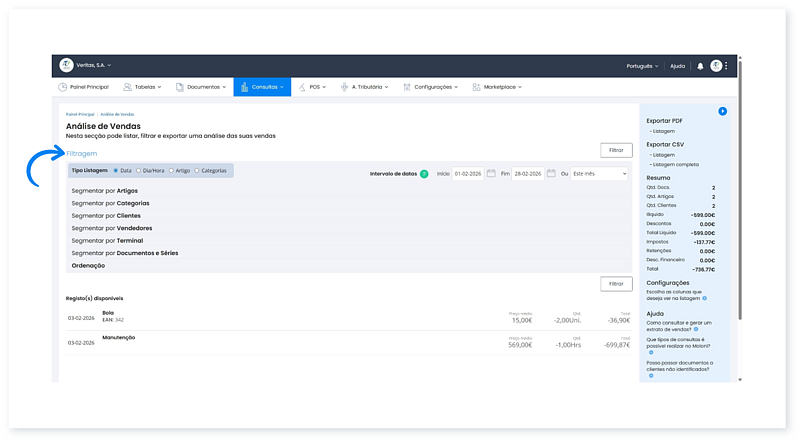Click the blue arrow icon in sidebar
Screen dimensions: 800x442
(x=722, y=111)
